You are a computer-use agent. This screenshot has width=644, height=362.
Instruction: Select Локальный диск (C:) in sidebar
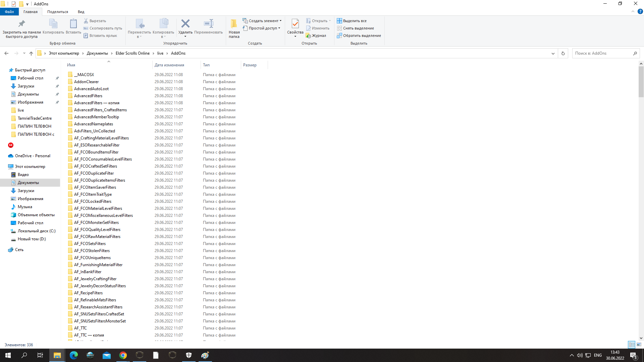37,231
